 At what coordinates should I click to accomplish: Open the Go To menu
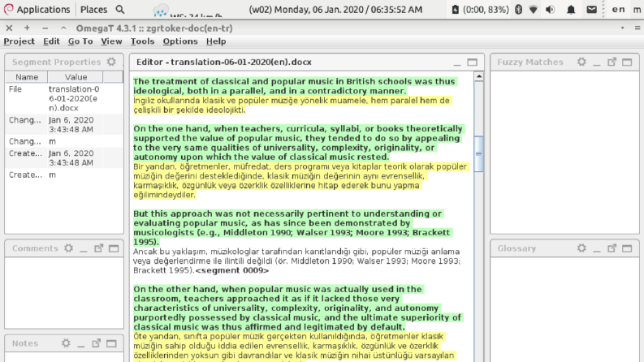pyautogui.click(x=80, y=41)
